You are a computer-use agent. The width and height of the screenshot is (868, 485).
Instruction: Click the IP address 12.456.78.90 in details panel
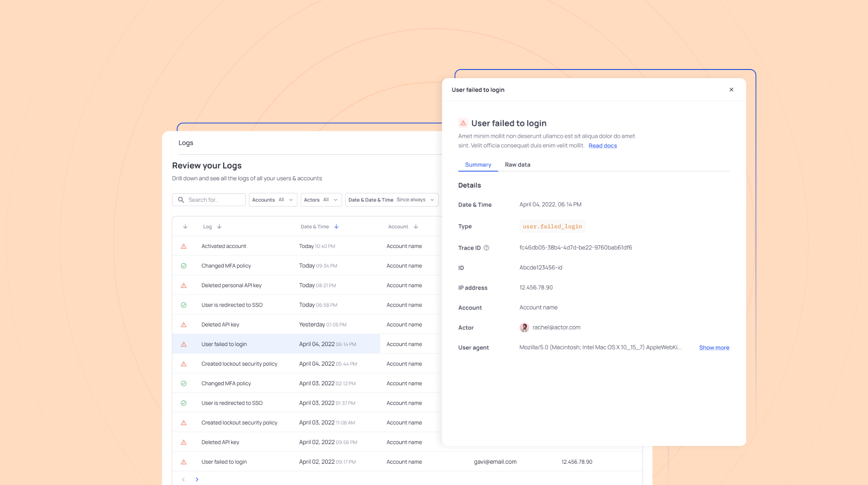[536, 287]
